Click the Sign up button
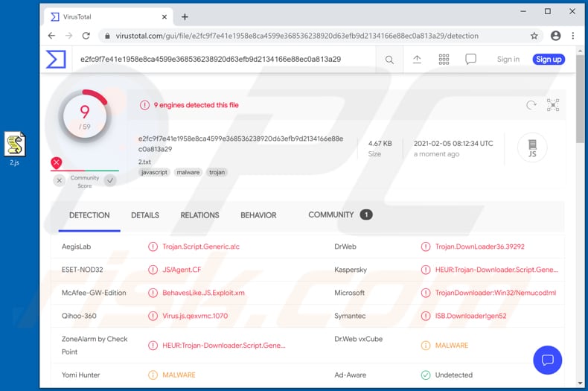 pyautogui.click(x=549, y=60)
